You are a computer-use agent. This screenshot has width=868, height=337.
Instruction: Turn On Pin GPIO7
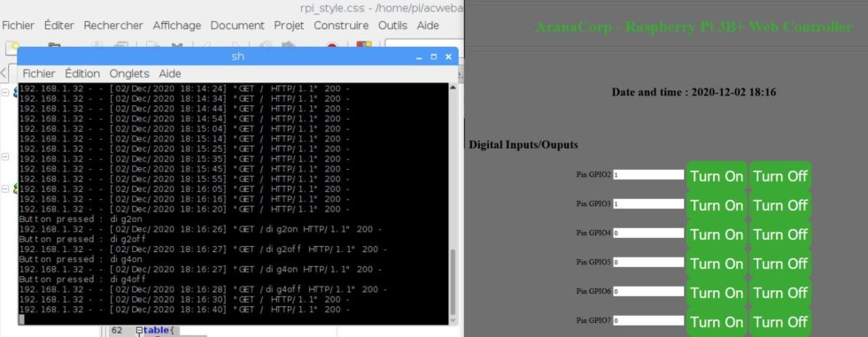717,322
